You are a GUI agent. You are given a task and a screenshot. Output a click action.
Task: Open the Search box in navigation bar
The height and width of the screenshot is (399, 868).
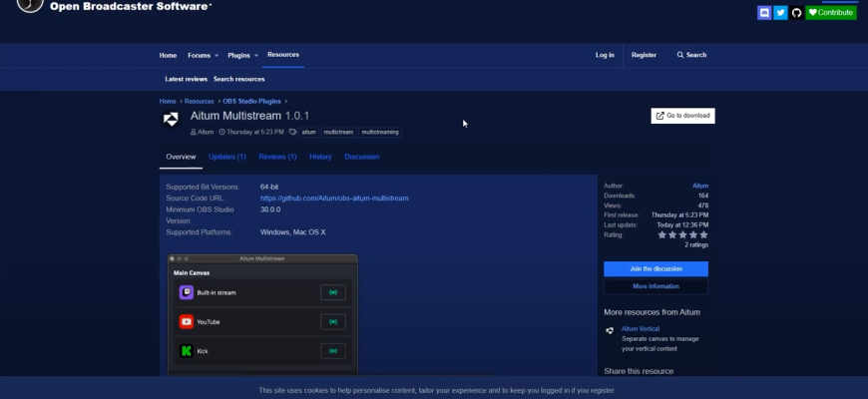tap(691, 55)
